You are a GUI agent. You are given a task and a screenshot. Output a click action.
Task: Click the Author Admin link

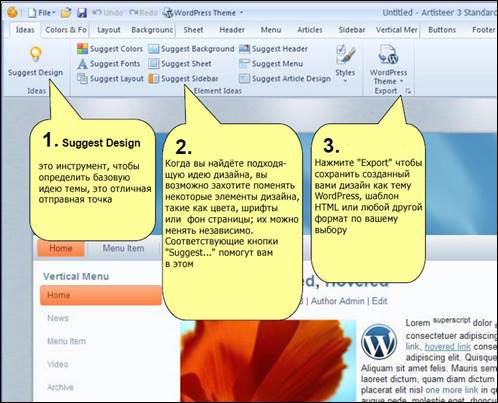coord(337,301)
